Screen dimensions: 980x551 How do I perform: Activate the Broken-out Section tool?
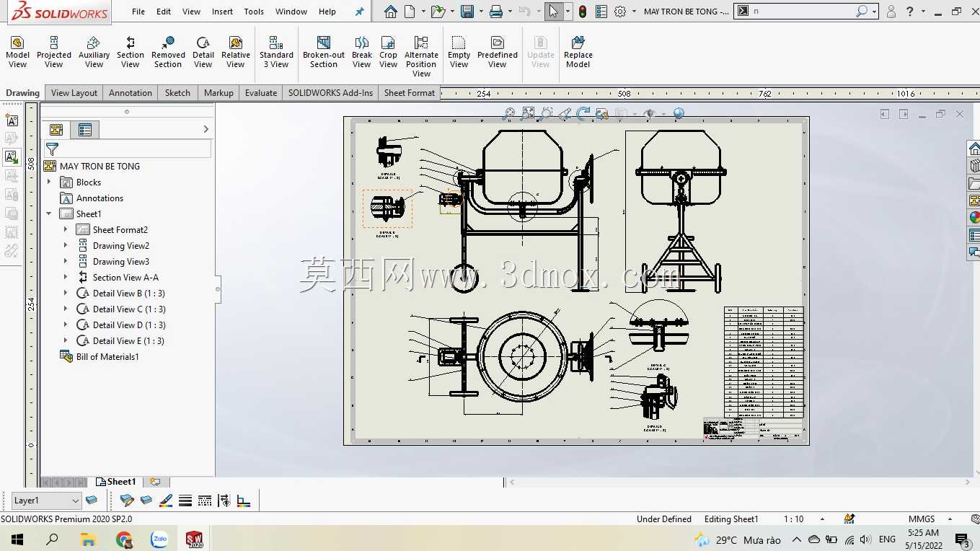click(x=324, y=52)
